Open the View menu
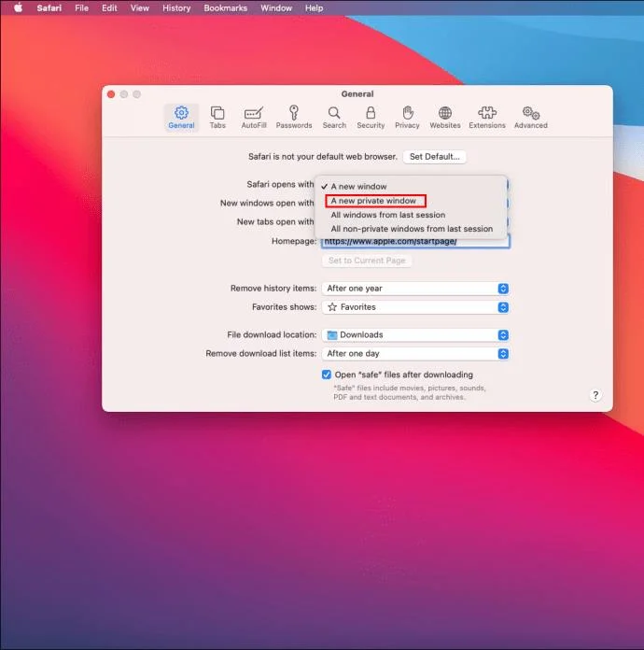This screenshot has height=650, width=644. point(140,7)
